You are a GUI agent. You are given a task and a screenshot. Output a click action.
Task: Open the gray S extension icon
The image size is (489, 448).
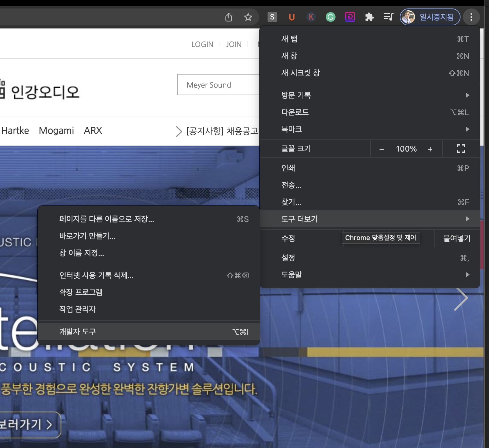[272, 17]
